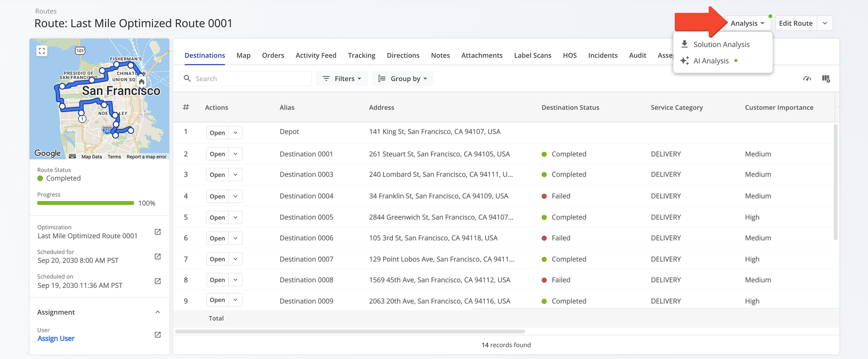Viewport: 868px width, 359px height.
Task: Click the Assign User link
Action: pyautogui.click(x=56, y=338)
